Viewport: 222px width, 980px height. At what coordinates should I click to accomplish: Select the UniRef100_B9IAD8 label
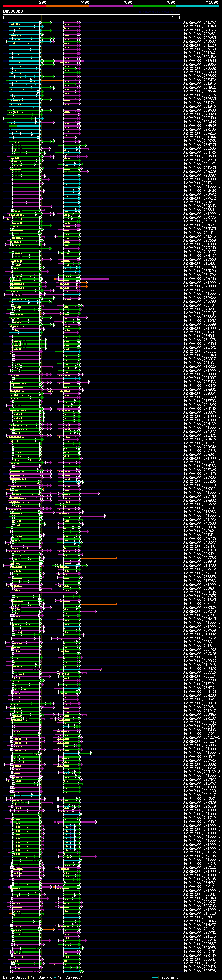click(x=199, y=60)
